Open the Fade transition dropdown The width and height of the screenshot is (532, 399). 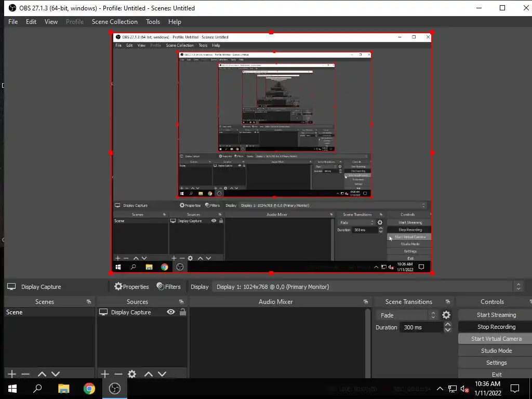[406, 315]
